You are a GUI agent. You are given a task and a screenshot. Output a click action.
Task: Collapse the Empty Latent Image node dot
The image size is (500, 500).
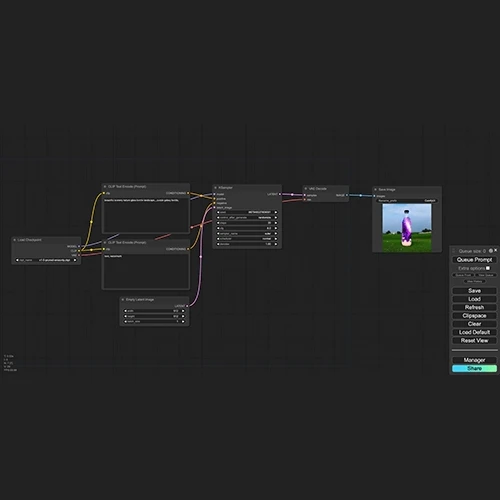pyautogui.click(x=123, y=300)
